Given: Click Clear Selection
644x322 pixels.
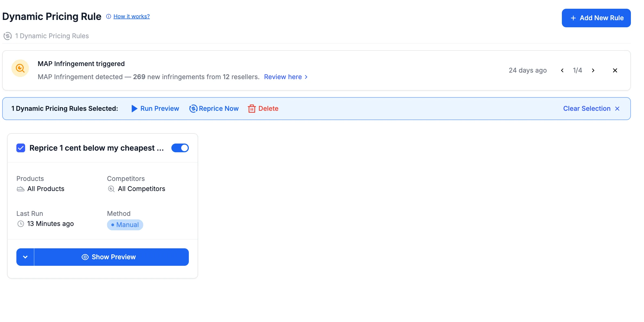Looking at the screenshot, I should pyautogui.click(x=591, y=109).
